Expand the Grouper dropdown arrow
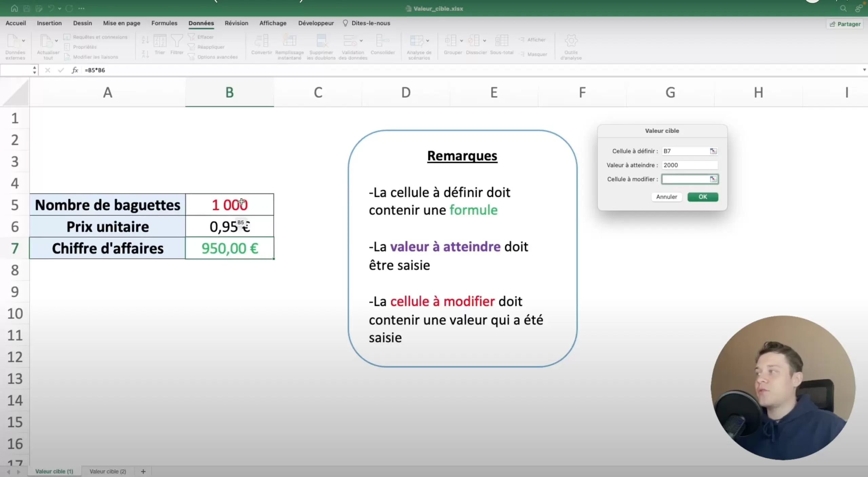Screen dimensions: 868x477 (x=461, y=41)
